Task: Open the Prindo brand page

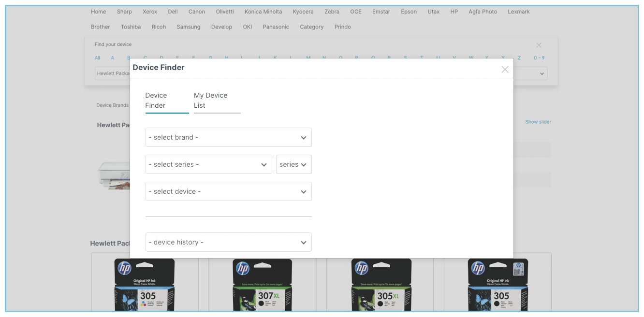Action: tap(343, 27)
